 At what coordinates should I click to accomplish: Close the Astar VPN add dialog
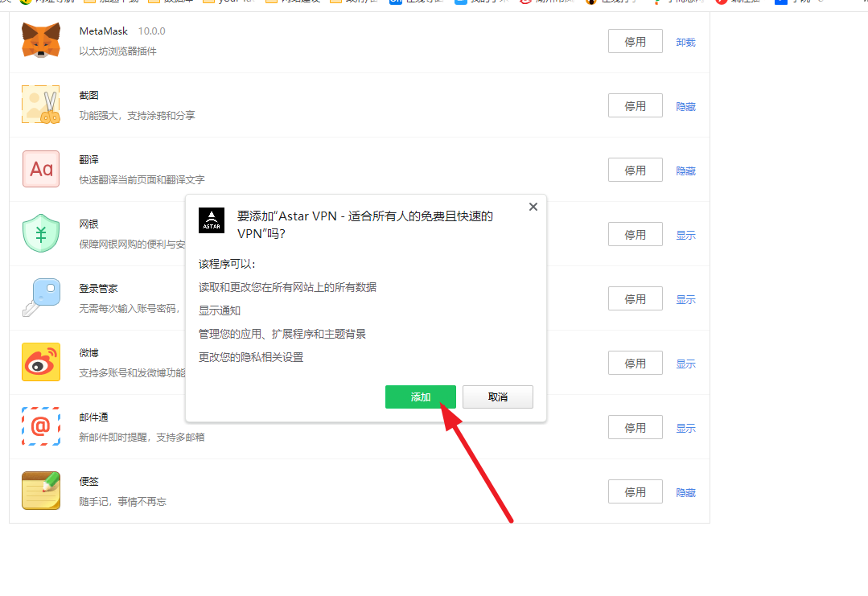click(x=533, y=207)
